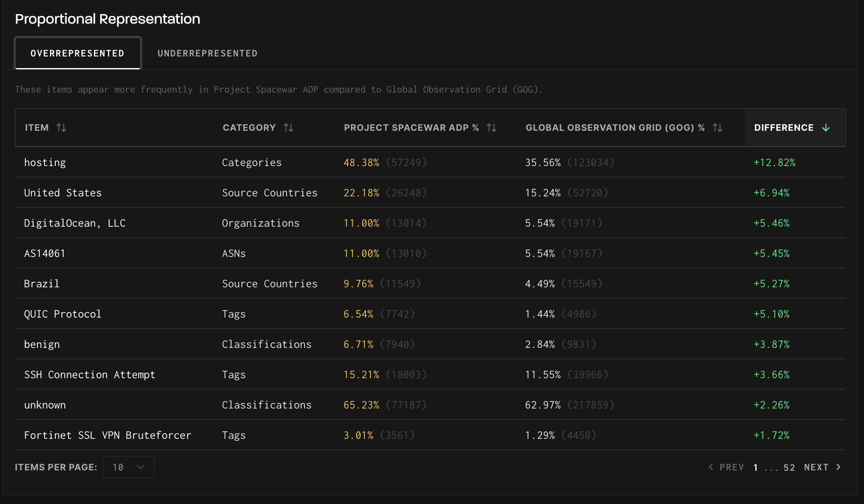Select page 1 in pagination
This screenshot has height=504, width=864.
click(x=756, y=467)
